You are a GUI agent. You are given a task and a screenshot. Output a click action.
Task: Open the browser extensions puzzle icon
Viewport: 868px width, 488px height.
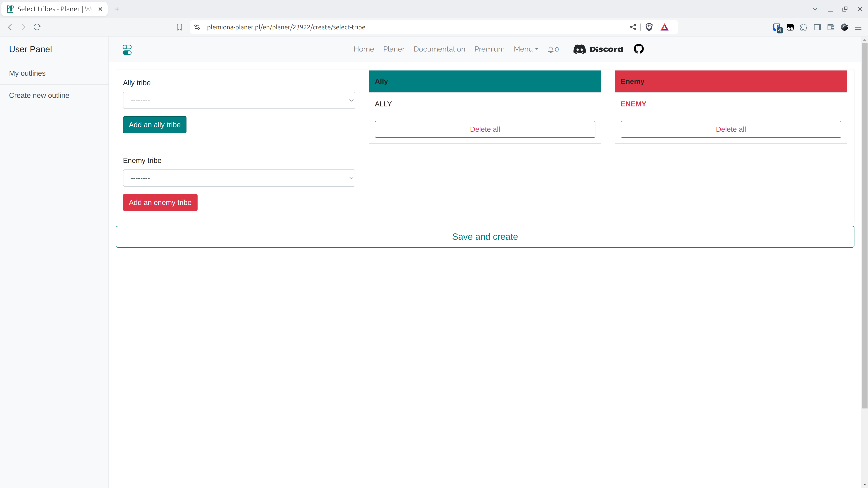[804, 27]
